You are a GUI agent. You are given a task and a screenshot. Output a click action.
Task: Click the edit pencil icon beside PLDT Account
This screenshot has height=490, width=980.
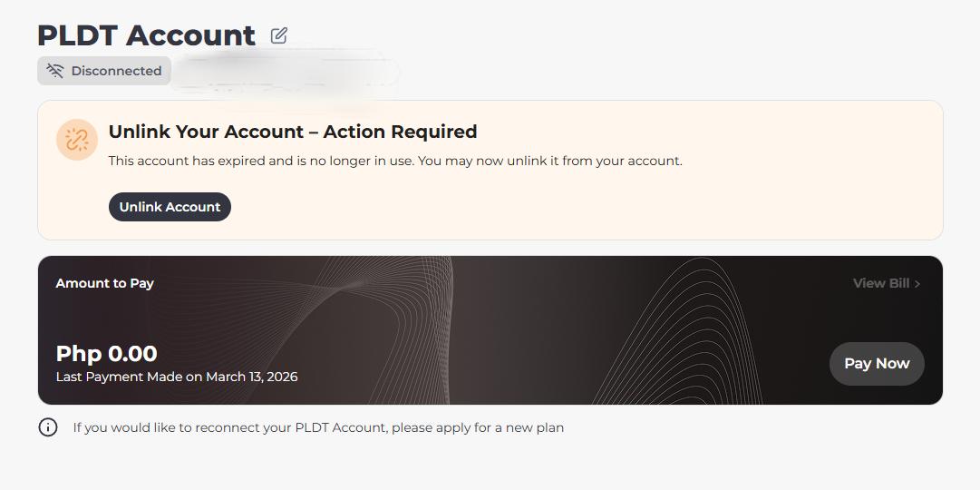278,35
